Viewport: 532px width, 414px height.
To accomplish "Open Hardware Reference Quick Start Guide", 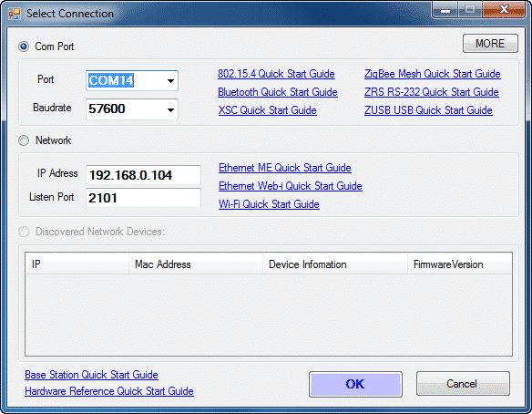I will pos(109,391).
